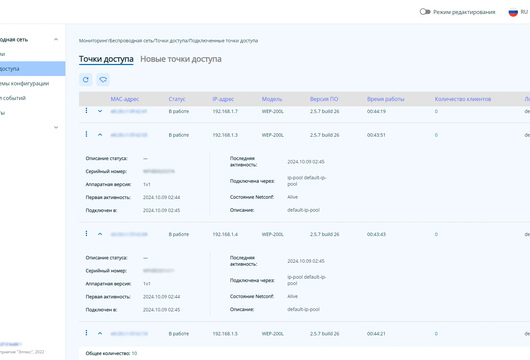
Task: Open the MAC address link for 192.168.1.5
Action: tap(129, 334)
